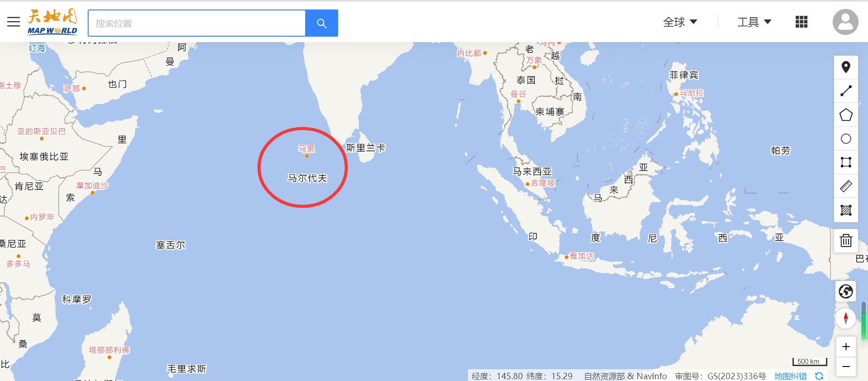Focus the search location input field

[x=197, y=23]
